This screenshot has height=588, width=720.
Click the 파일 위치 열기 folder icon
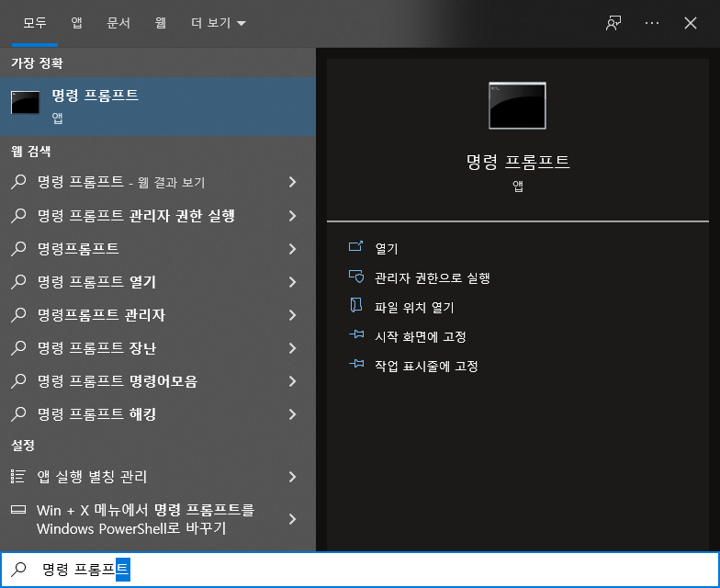(x=356, y=305)
